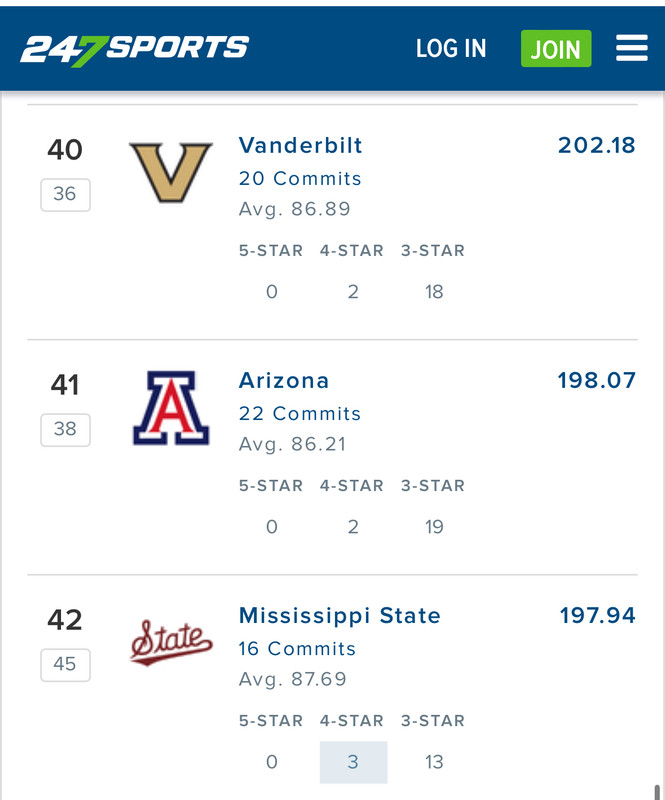View Vanderbilt's 20 Commits list
665x800 pixels.
tap(300, 179)
